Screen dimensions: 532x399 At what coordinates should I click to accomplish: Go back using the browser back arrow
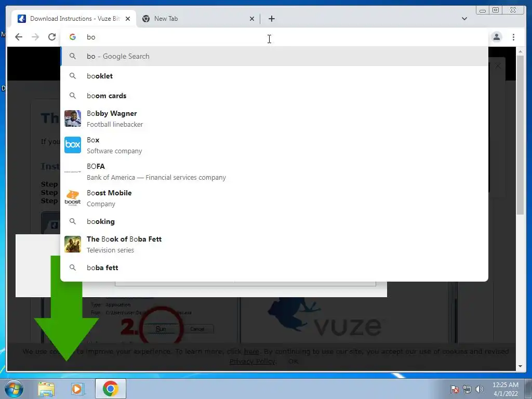click(x=19, y=37)
